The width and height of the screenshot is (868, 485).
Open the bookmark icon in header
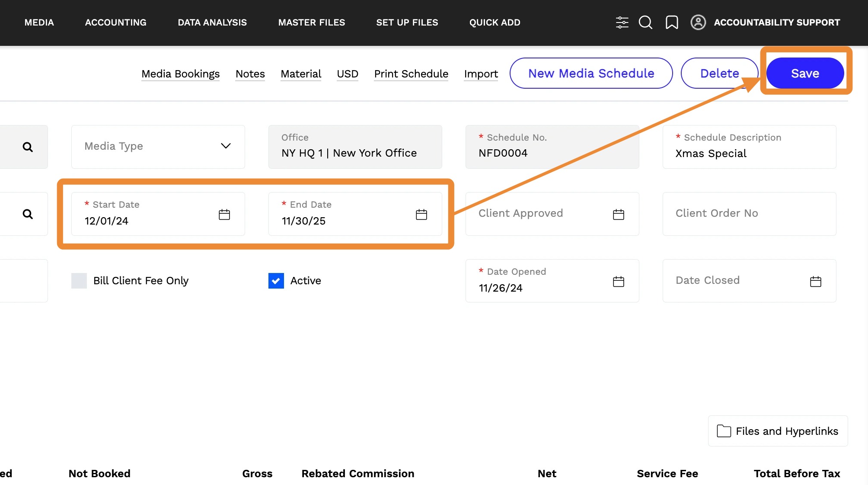671,22
